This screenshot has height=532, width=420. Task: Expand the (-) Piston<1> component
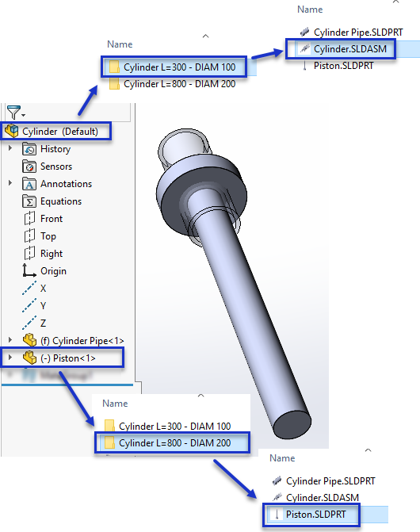[10, 358]
